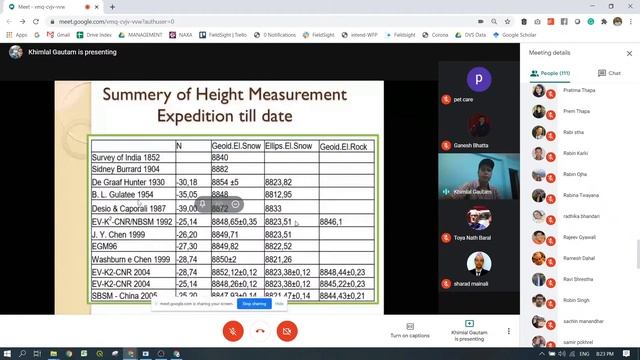Click Pratima Thapa in people list
Image resolution: width=640 pixels, height=360 pixels.
580,91
